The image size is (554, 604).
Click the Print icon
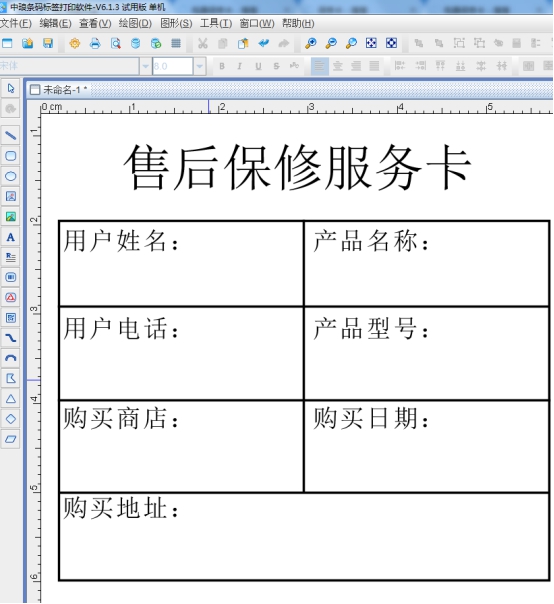click(95, 43)
